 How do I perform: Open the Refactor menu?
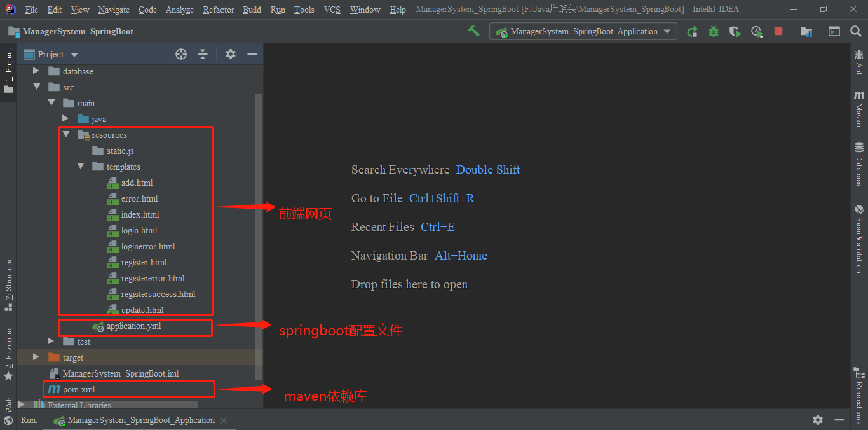tap(219, 10)
